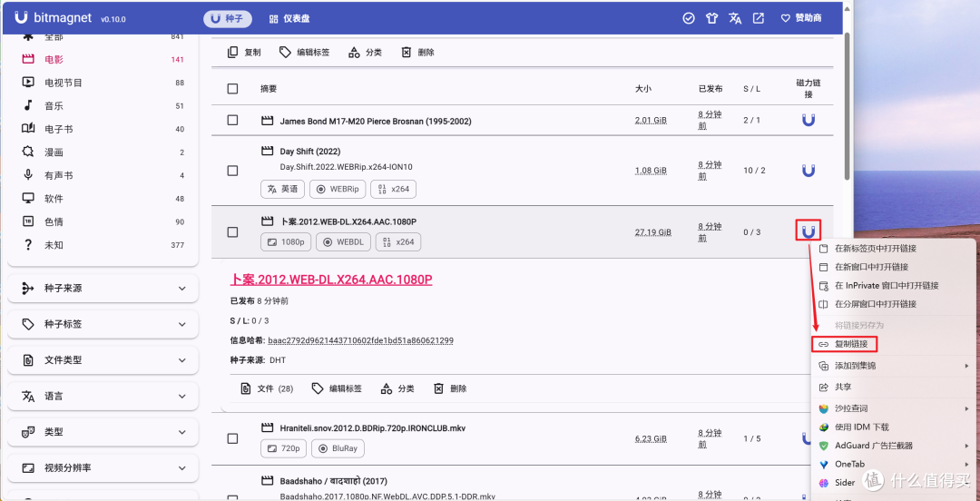The height and width of the screenshot is (501, 980).
Task: Choose 在新标签页中打开链接 from context menu
Action: [x=893, y=249]
